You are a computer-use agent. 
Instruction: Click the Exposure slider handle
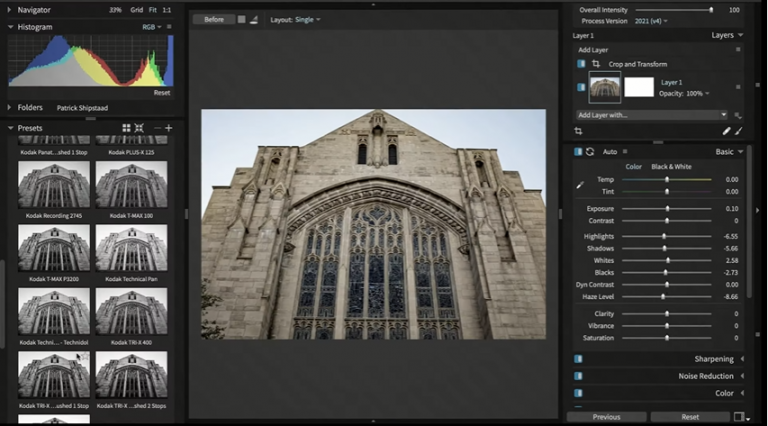(668, 209)
